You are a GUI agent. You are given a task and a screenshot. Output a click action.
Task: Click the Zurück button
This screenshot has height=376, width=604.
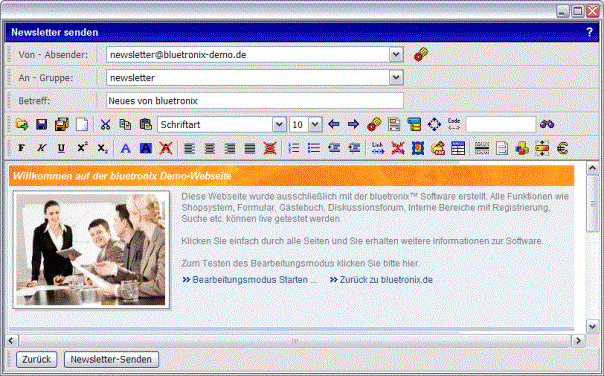pos(36,359)
